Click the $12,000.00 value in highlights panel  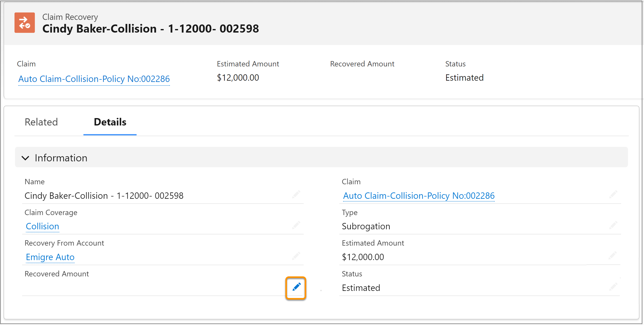click(x=238, y=78)
